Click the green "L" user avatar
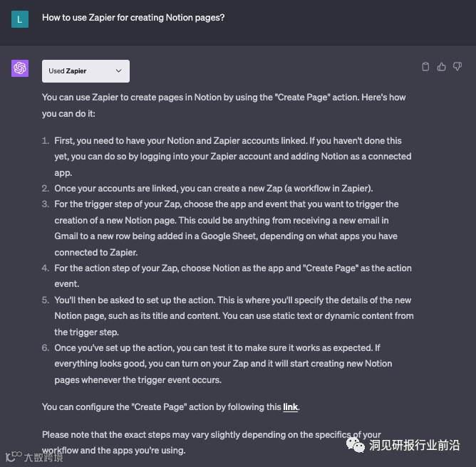 pos(20,19)
